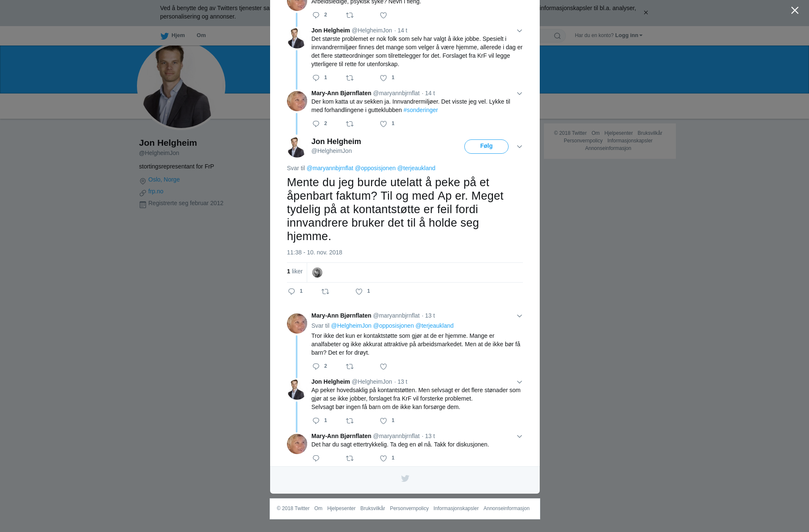Click the Twitter bird icon at thread bottom
Image resolution: width=809 pixels, height=532 pixels.
coord(405,479)
